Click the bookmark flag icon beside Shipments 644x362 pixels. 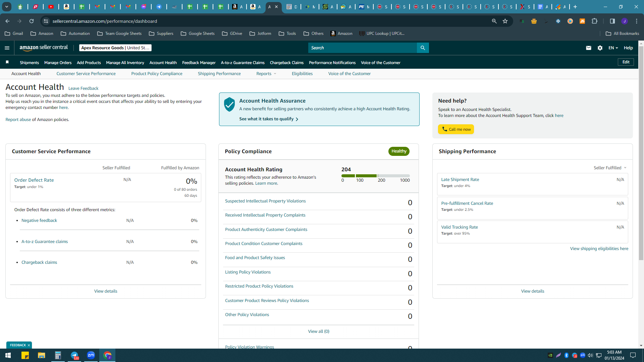(7, 62)
